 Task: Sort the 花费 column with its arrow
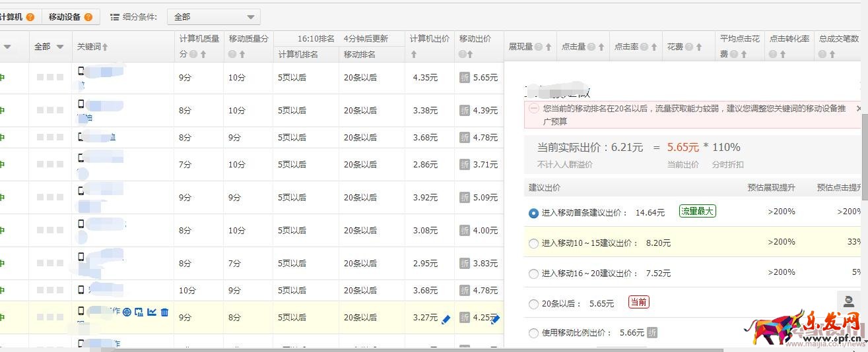pos(698,47)
